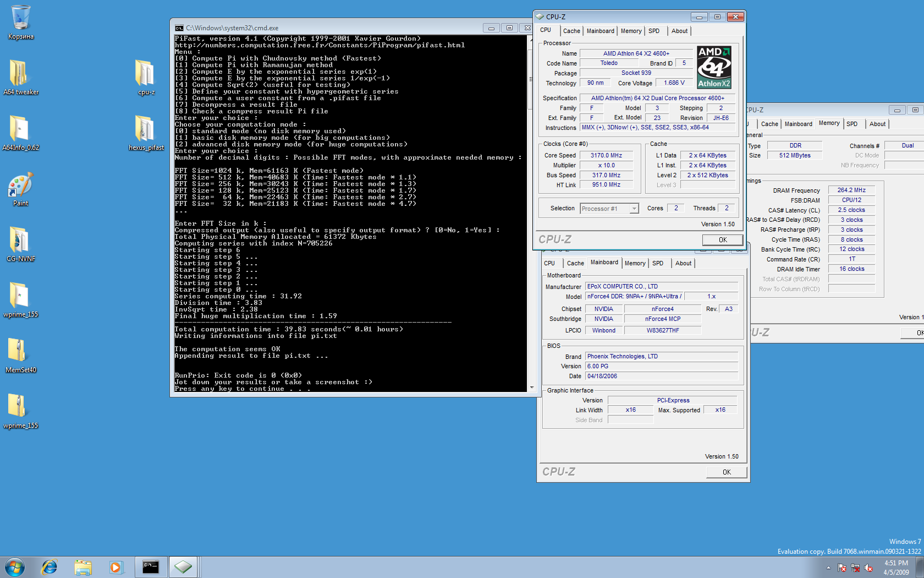Image resolution: width=924 pixels, height=578 pixels.
Task: Open the A64Info_0.62 folder icon
Action: (x=21, y=133)
